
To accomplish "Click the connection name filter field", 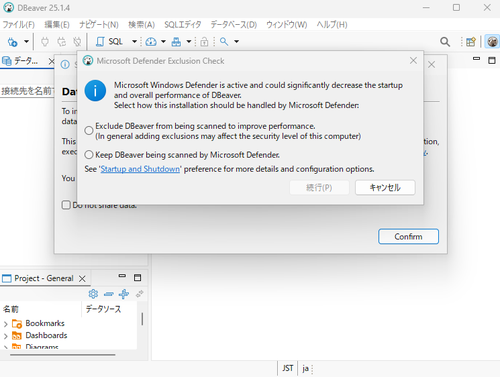I will click(x=27, y=91).
